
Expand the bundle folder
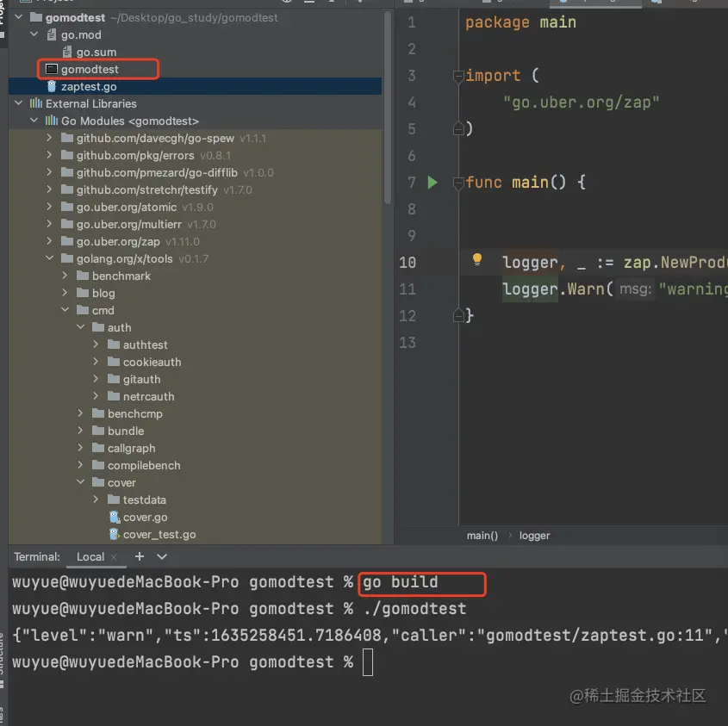click(80, 430)
